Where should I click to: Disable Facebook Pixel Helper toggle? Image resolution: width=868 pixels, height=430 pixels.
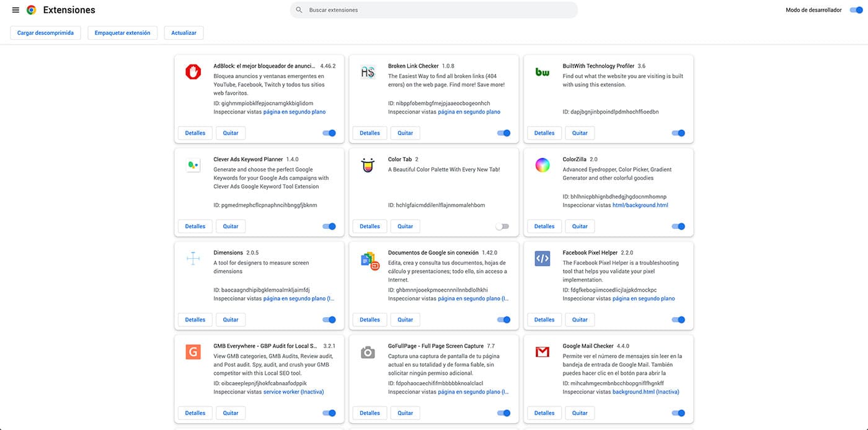pyautogui.click(x=678, y=320)
